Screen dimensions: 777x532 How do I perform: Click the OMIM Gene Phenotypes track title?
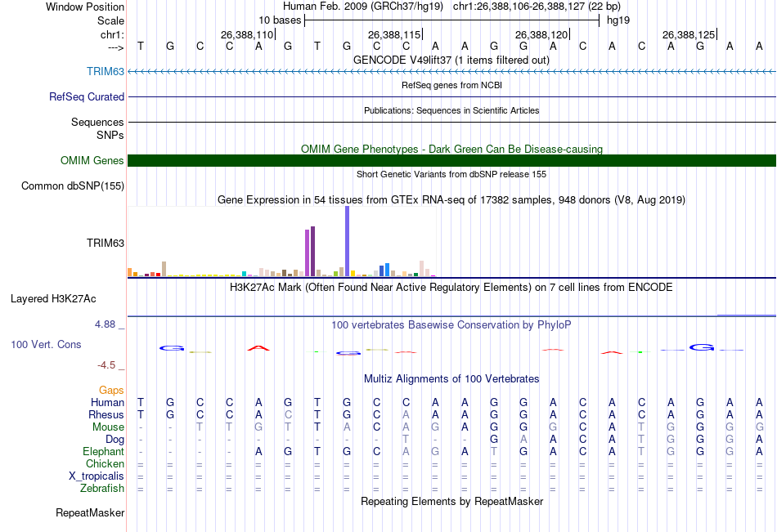pos(451,149)
